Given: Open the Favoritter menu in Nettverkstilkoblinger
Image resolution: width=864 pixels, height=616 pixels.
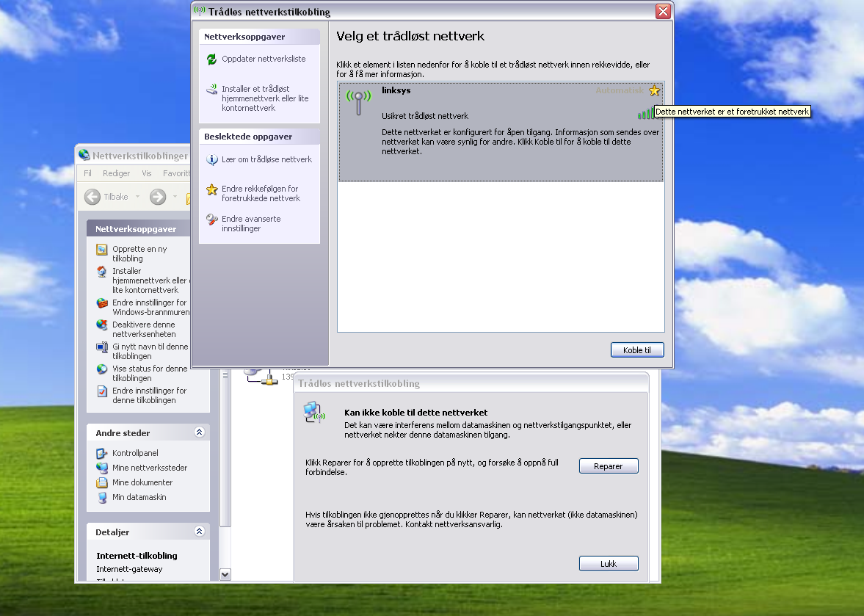Looking at the screenshot, I should pyautogui.click(x=176, y=173).
